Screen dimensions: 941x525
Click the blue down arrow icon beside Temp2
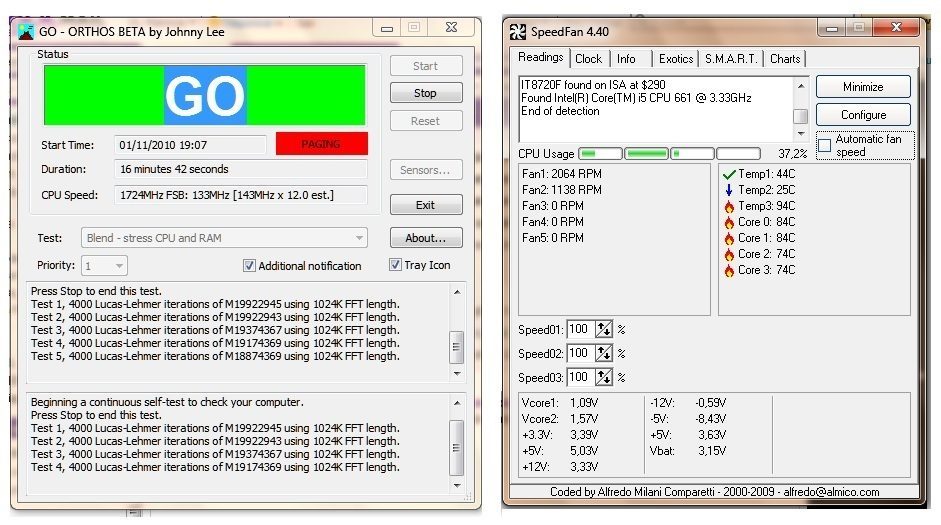(729, 190)
